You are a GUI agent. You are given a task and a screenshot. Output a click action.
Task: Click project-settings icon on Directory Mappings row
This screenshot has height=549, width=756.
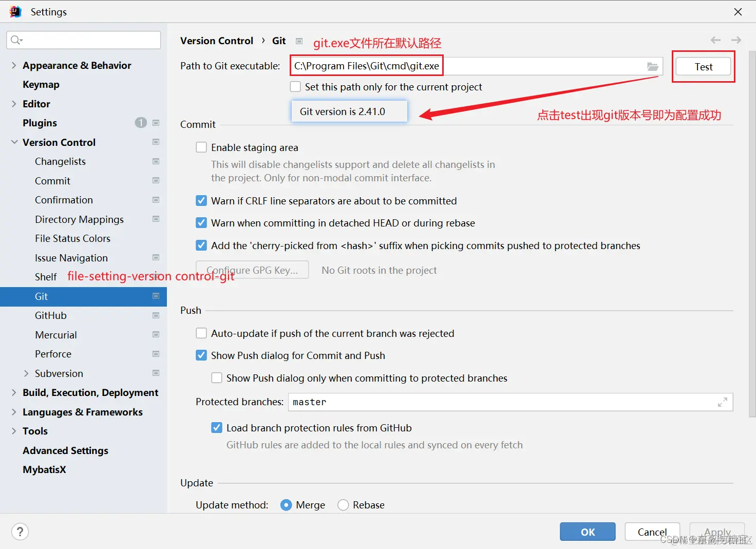click(x=156, y=219)
